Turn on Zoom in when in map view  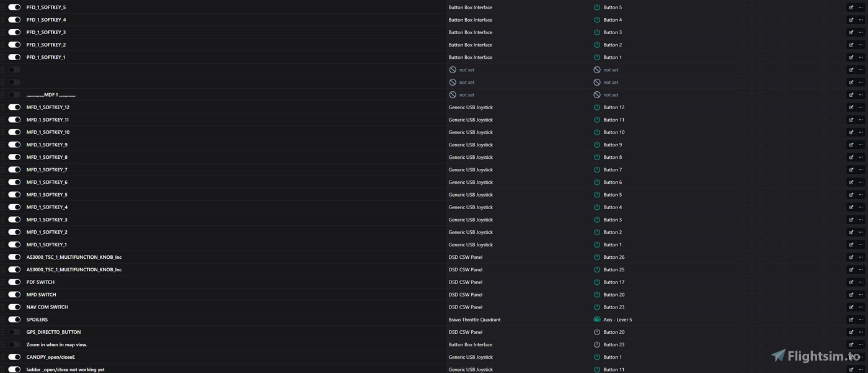point(14,344)
